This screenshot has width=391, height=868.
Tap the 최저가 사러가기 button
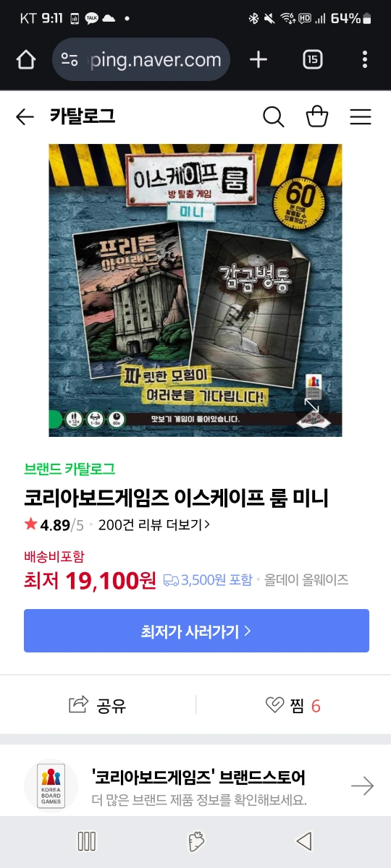pos(196,631)
